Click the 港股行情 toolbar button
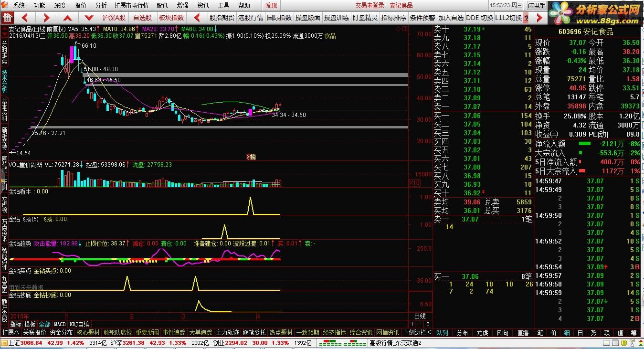This screenshot has width=644, height=349. click(x=251, y=18)
